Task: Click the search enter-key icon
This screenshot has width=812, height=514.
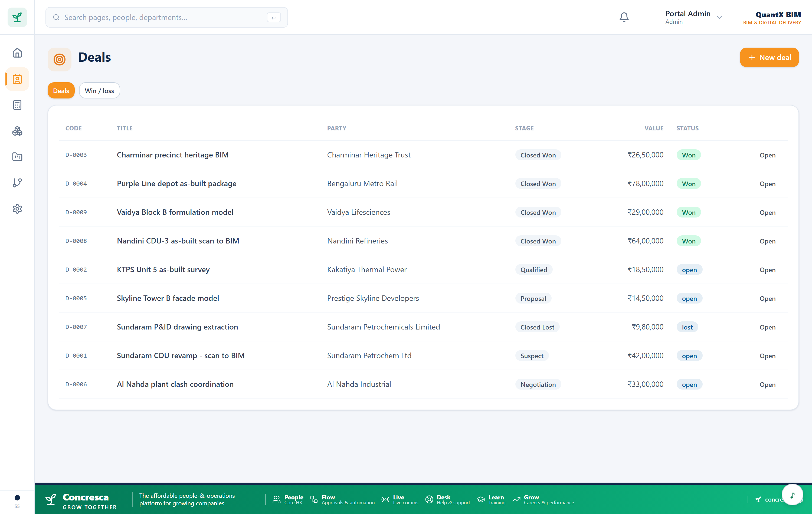Action: click(273, 17)
